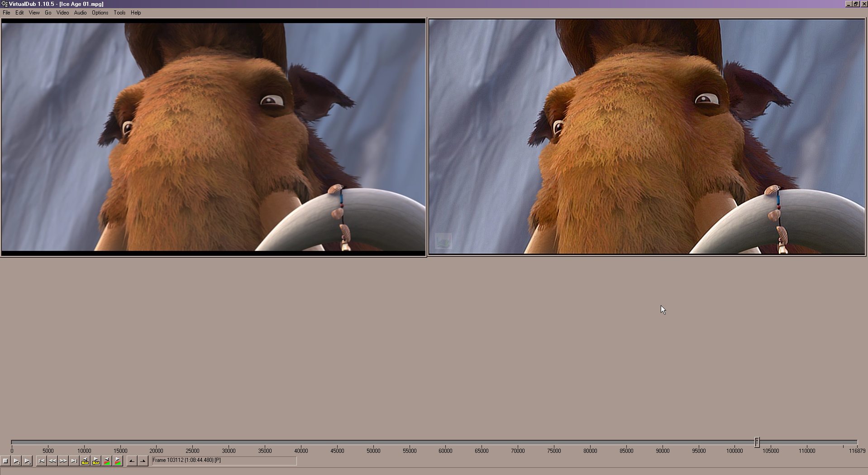The image size is (868, 475).
Task: Set the selection end mark-out
Action: (143, 461)
